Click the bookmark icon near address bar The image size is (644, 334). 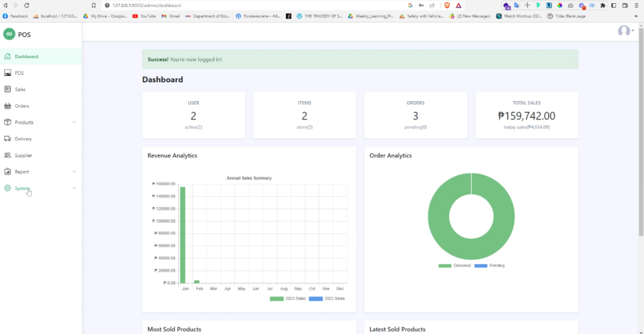pyautogui.click(x=94, y=5)
